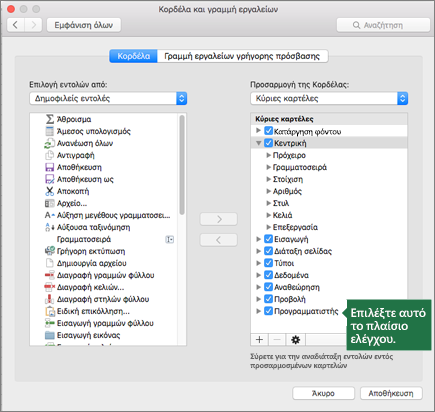Click the new file icon beside Δημιουργία αρχείου
Image resolution: width=435 pixels, height=412 pixels.
[50, 263]
